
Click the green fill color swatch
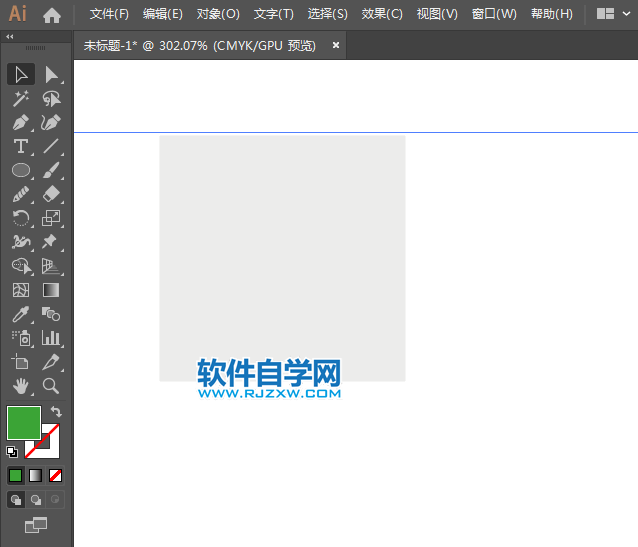click(x=23, y=422)
